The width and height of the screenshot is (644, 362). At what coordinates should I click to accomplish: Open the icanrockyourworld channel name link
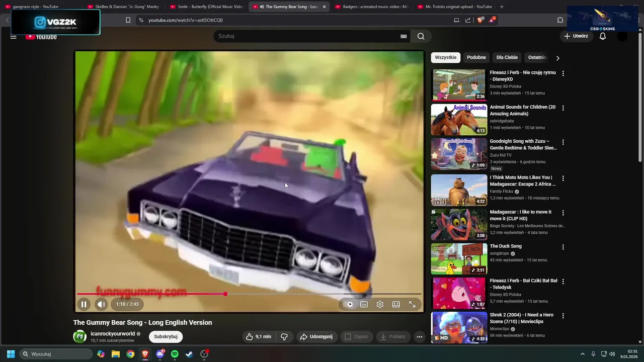[113, 334]
